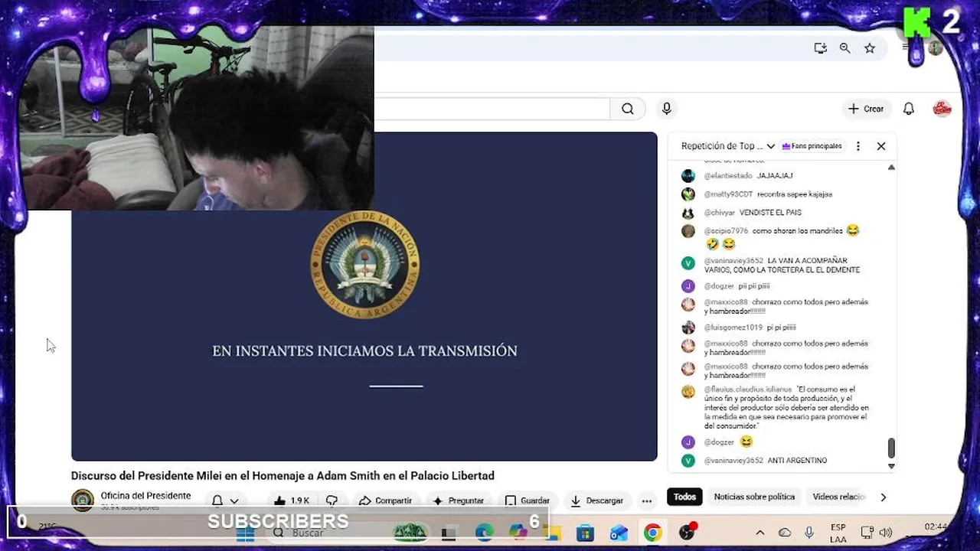Open the Crear menu button

click(x=867, y=109)
